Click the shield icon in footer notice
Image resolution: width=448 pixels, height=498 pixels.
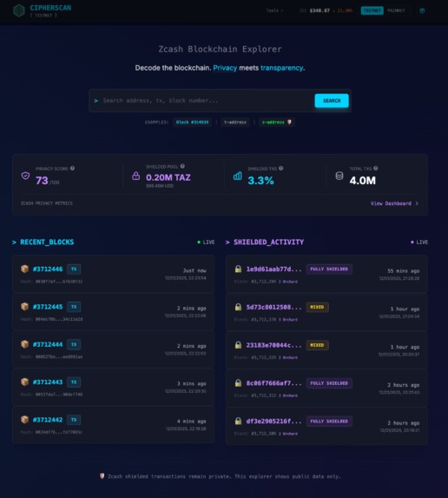coord(102,476)
